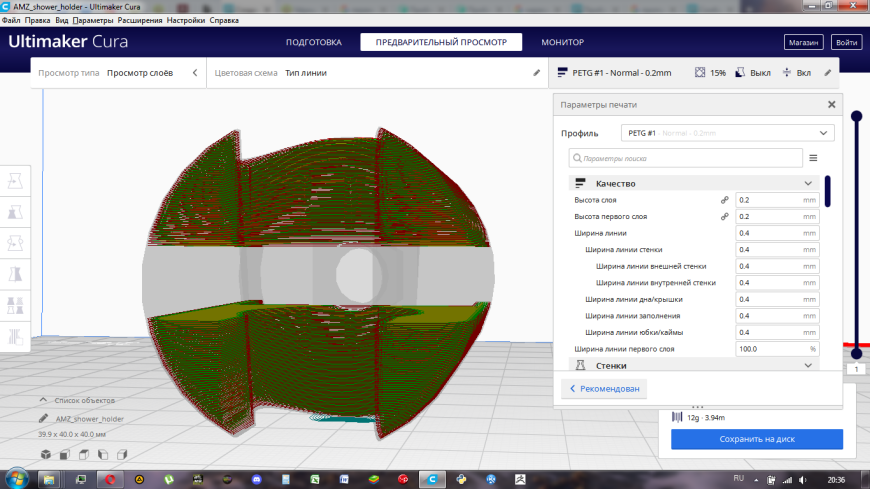The image size is (870, 489).
Task: Expand the Стенки settings section
Action: (694, 365)
